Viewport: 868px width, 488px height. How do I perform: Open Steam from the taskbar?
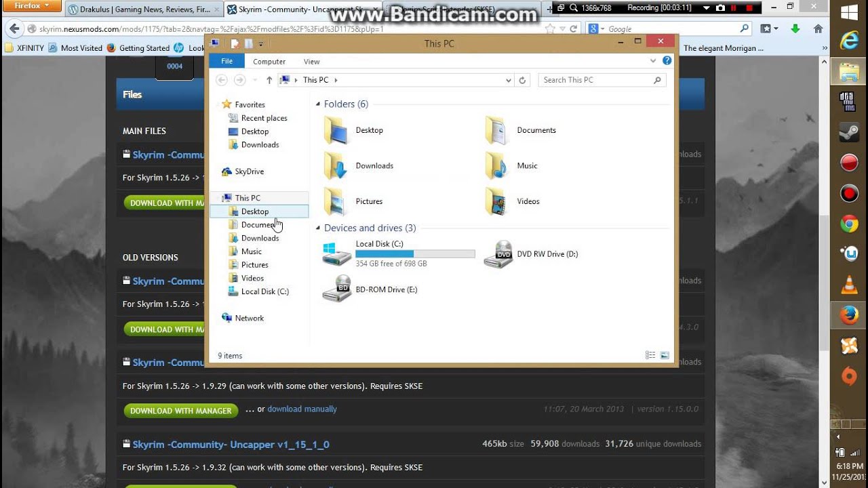point(849,132)
